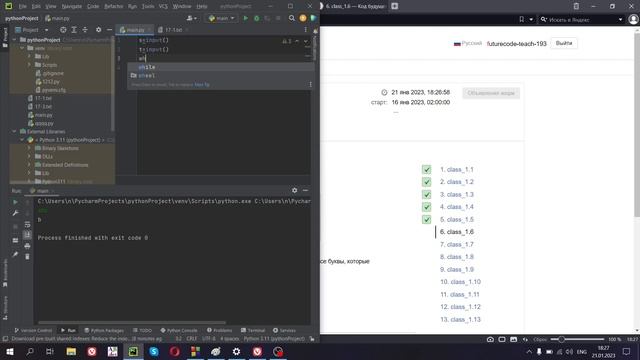Click the checkbox beside class_1.2

tap(426, 182)
